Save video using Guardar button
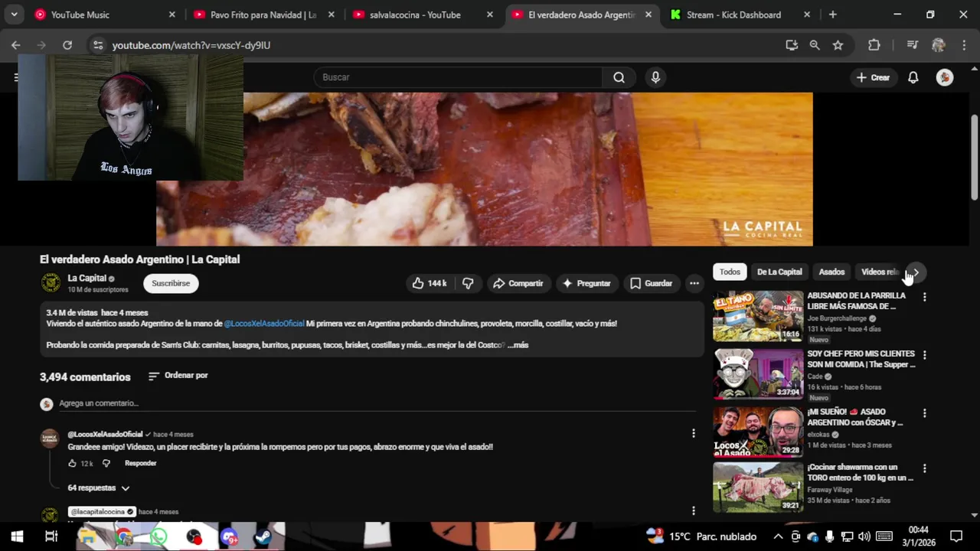The height and width of the screenshot is (551, 980). pyautogui.click(x=651, y=283)
